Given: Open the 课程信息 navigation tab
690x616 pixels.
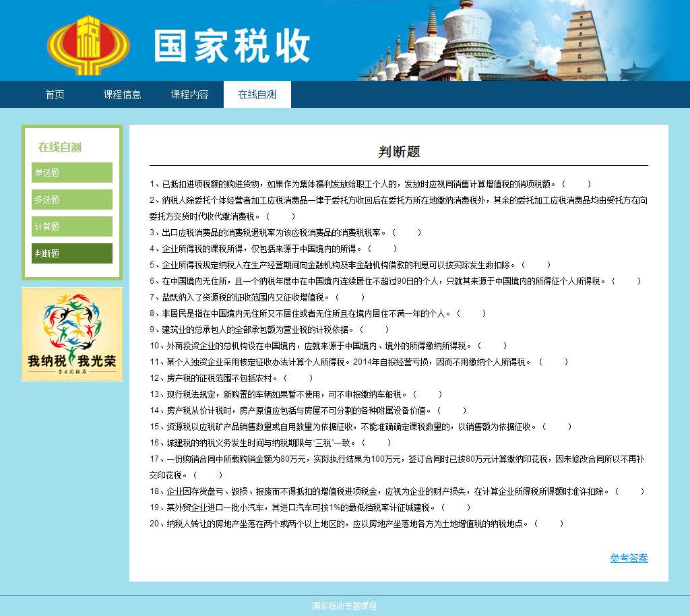Looking at the screenshot, I should 123,94.
